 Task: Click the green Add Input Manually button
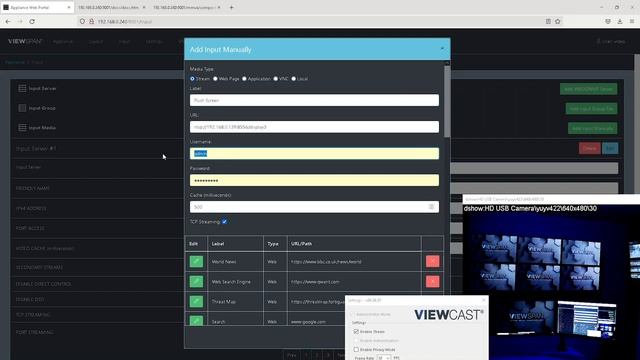click(593, 128)
